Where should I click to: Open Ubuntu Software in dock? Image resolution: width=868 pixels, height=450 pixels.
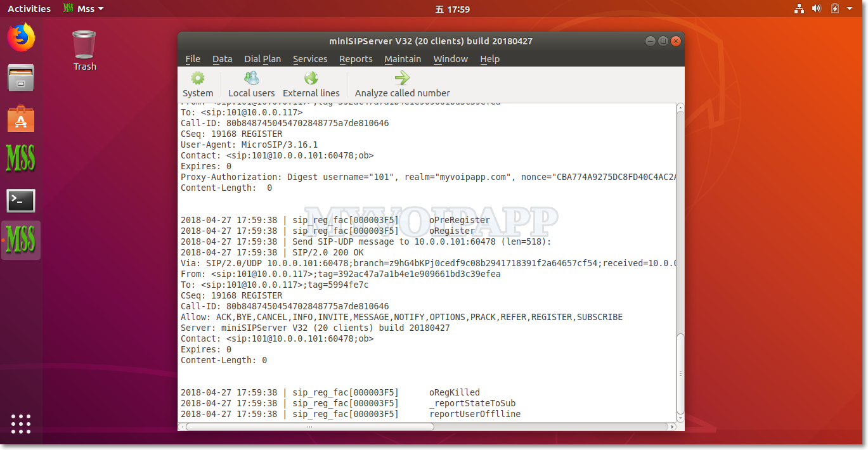coord(21,119)
